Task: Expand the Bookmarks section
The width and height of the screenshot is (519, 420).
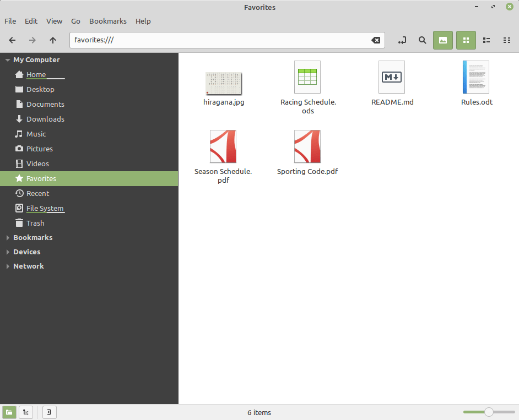Action: (8, 238)
